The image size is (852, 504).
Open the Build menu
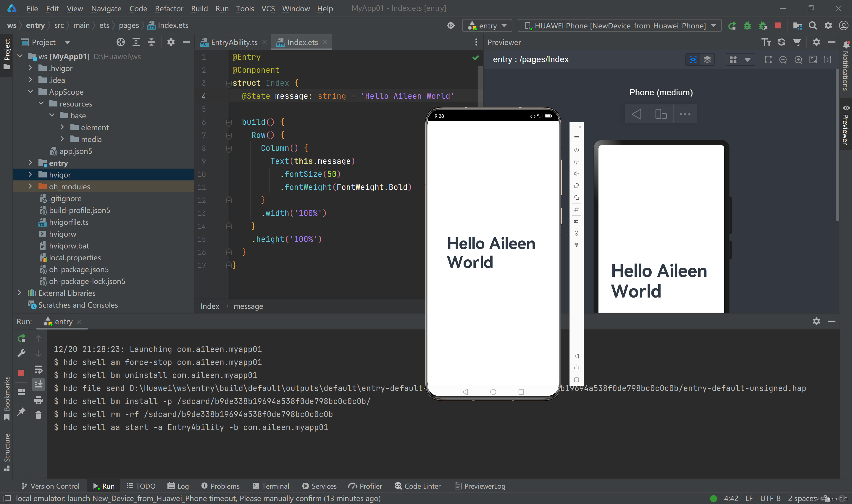(x=199, y=8)
